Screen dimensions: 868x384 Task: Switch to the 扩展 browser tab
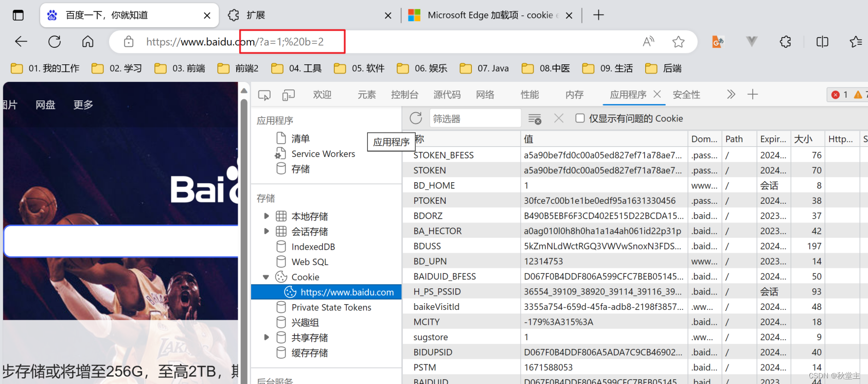point(310,15)
